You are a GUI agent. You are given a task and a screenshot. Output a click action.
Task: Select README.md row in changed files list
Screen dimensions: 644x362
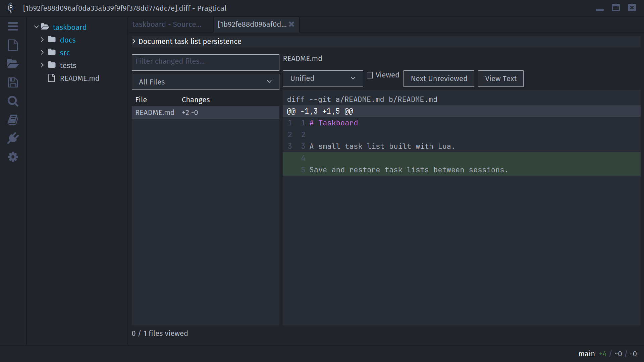pos(206,113)
